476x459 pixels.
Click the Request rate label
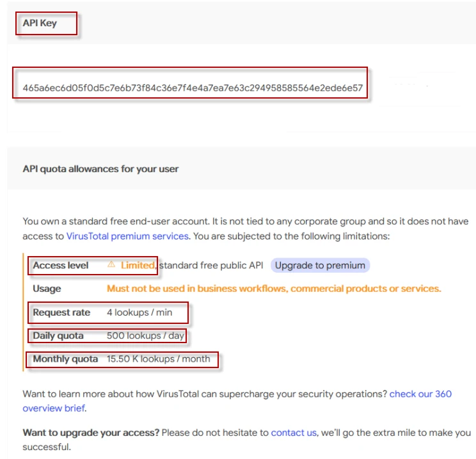coord(61,312)
